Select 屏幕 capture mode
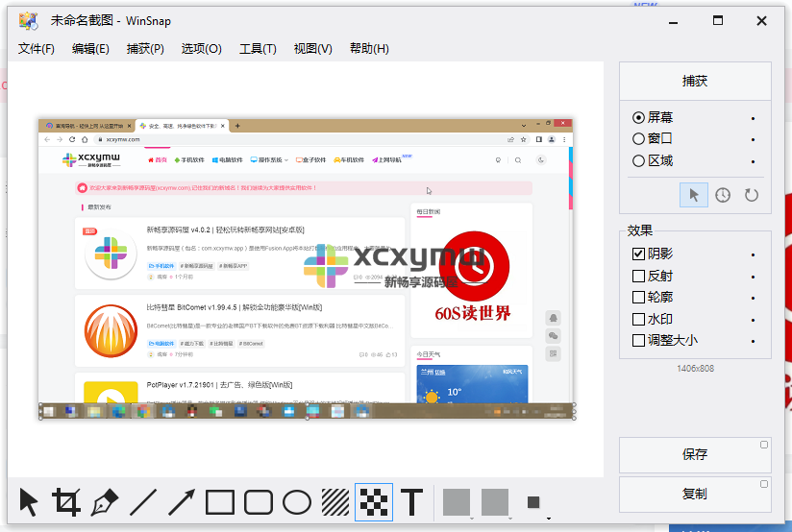The height and width of the screenshot is (532, 792). click(x=653, y=117)
